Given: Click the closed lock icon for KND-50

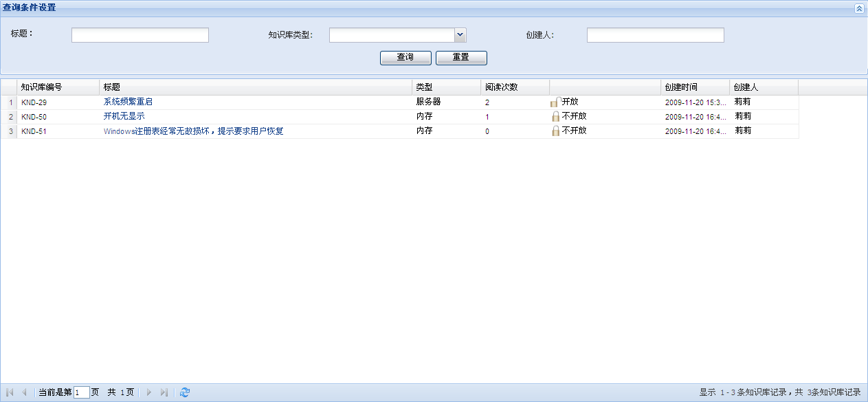Looking at the screenshot, I should (x=555, y=117).
